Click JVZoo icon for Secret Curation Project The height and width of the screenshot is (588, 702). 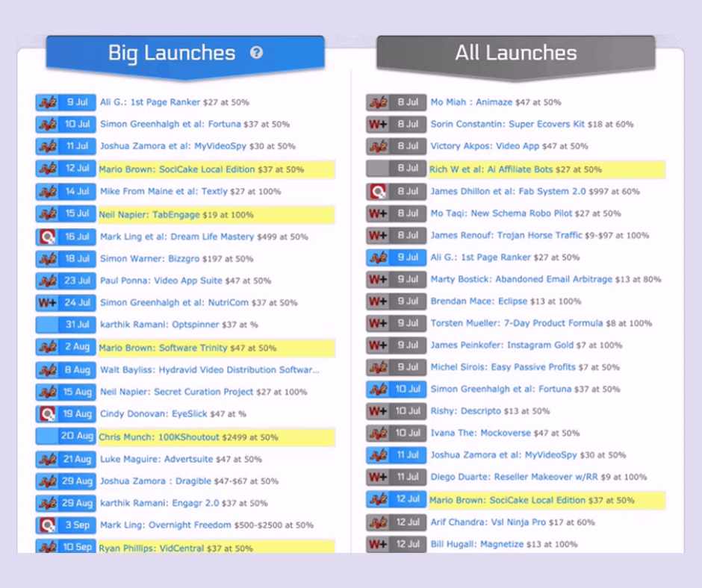point(48,392)
